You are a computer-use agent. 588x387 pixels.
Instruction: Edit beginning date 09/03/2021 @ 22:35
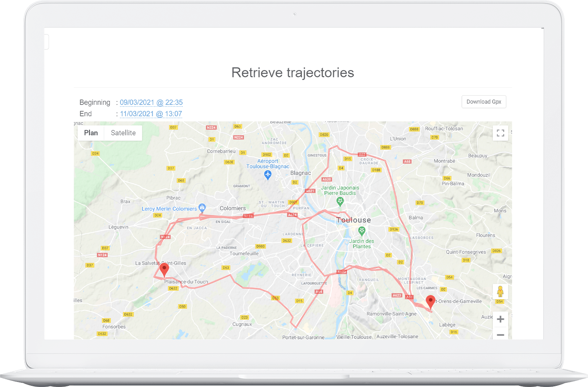pos(151,103)
